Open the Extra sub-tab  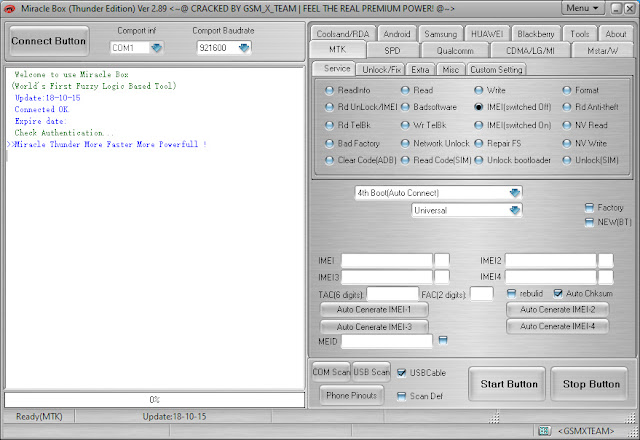[x=420, y=70]
